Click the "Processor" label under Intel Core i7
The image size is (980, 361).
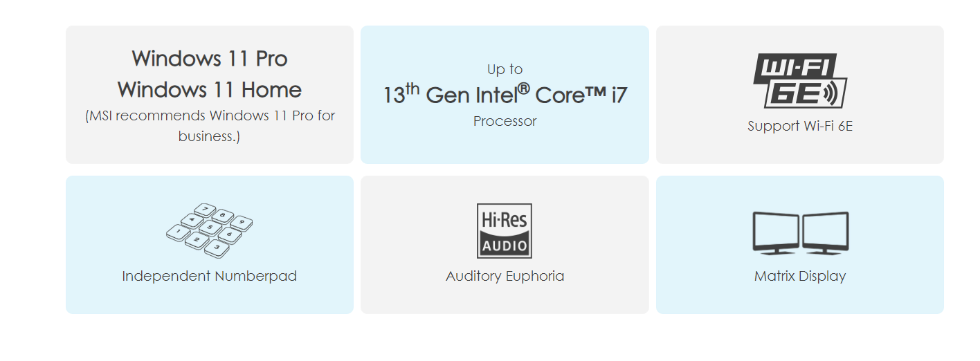(x=505, y=121)
